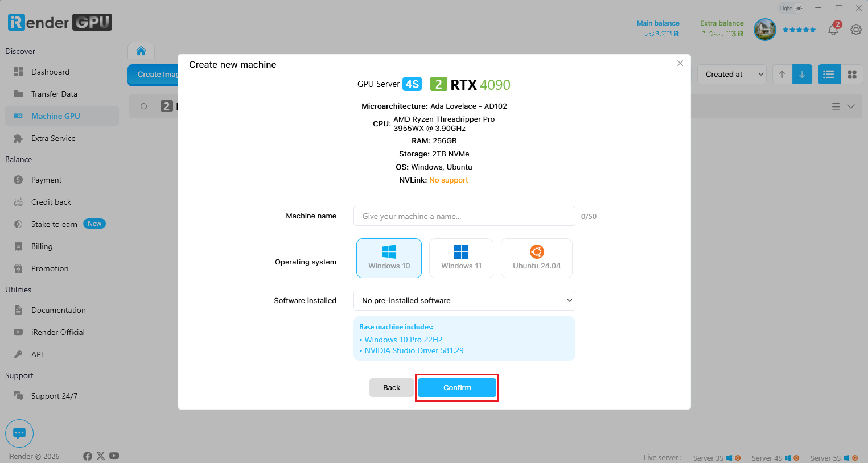868x463 pixels.
Task: Maximize the iRender window
Action: [x=839, y=8]
